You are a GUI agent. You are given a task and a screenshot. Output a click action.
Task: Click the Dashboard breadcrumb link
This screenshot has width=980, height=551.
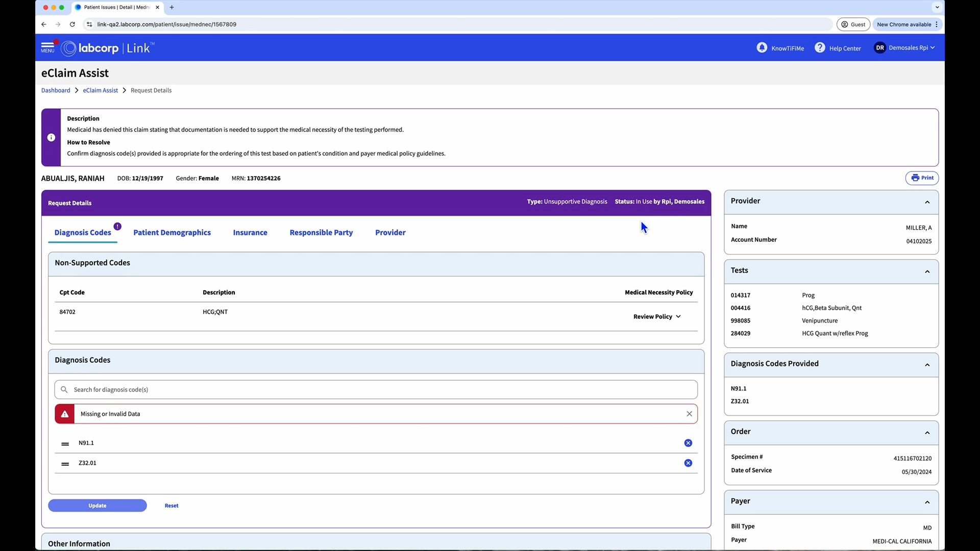tap(56, 90)
